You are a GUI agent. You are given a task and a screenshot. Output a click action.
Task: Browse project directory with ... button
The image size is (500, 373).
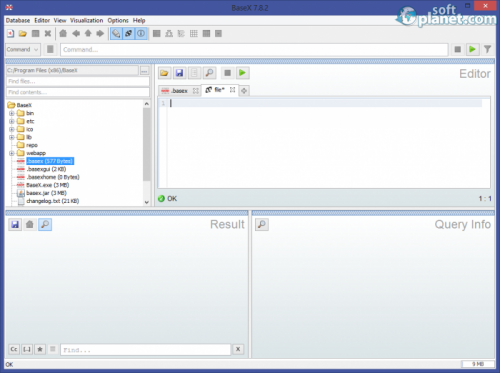click(x=144, y=71)
